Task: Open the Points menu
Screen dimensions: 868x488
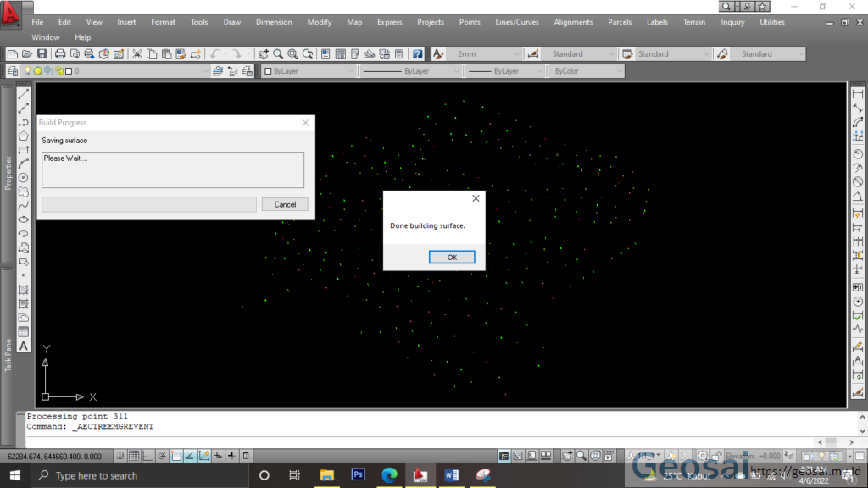Action: click(470, 22)
